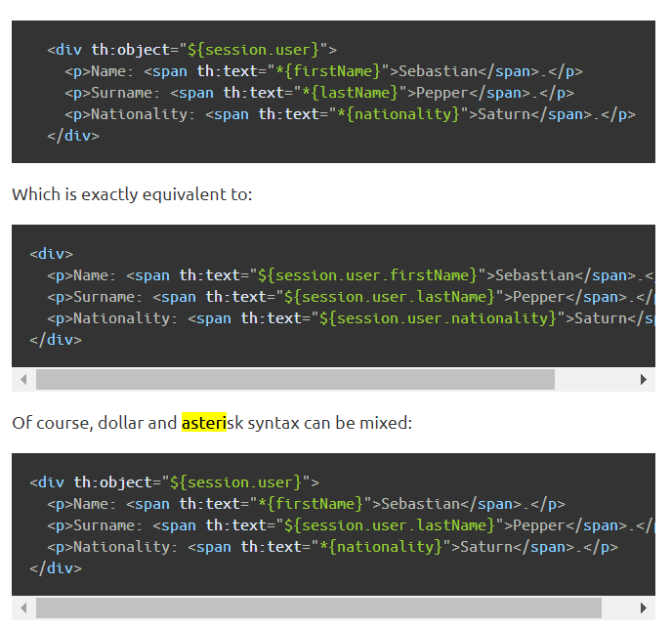Screen dimensions: 672x627
Task: Click the words "dollar and" in the sentence
Action: tap(137, 423)
